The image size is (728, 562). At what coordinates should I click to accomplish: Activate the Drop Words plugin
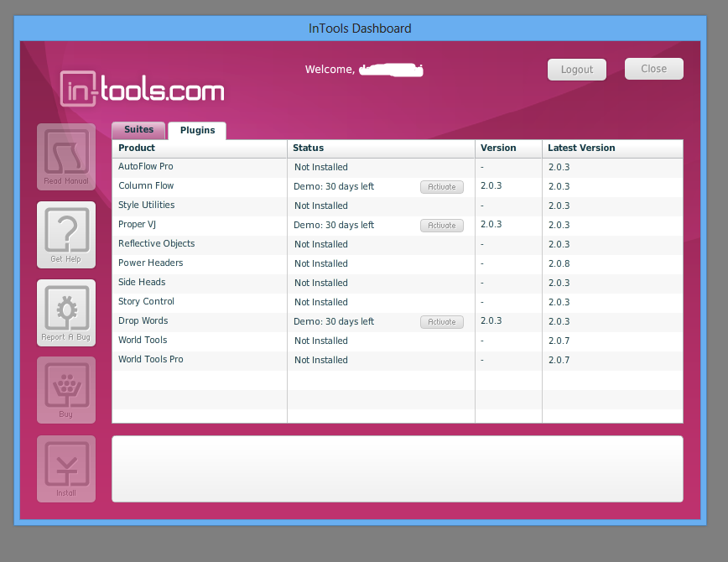click(x=442, y=322)
